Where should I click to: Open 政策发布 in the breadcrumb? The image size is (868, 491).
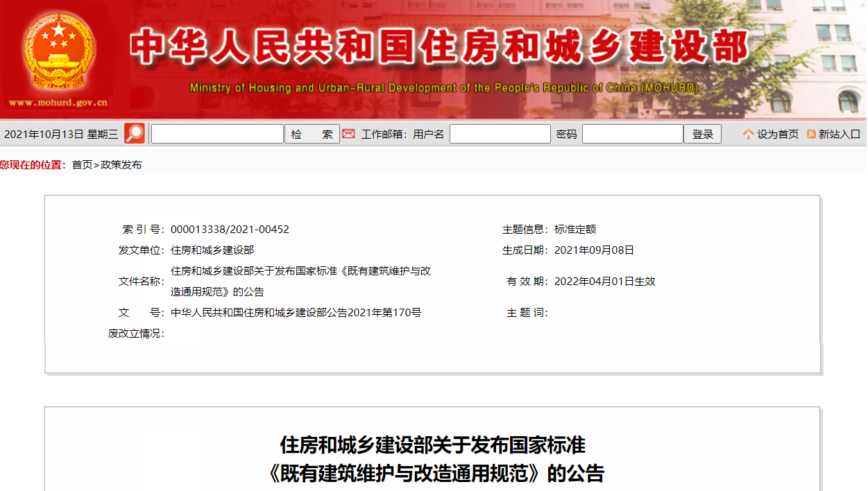pos(121,165)
